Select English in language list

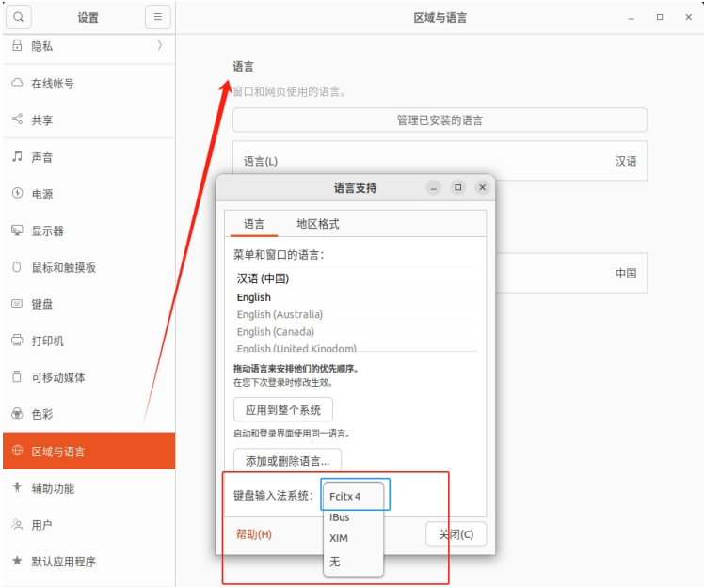click(355, 297)
